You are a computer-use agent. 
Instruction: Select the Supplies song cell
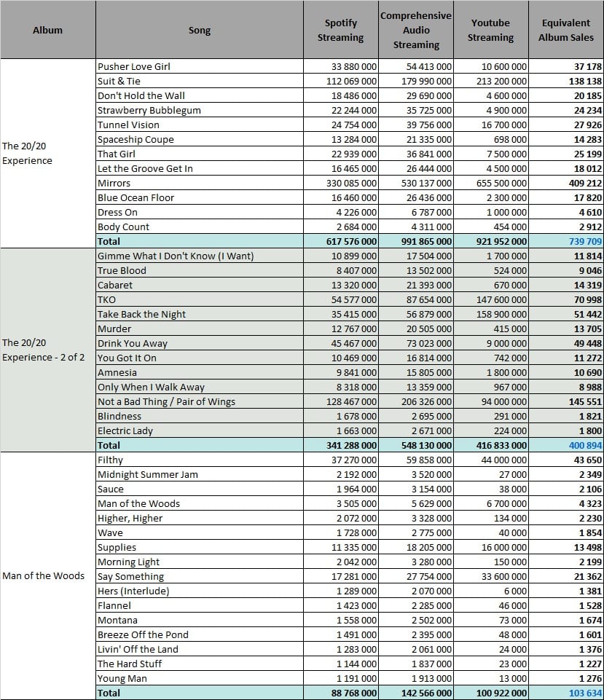tap(200, 547)
